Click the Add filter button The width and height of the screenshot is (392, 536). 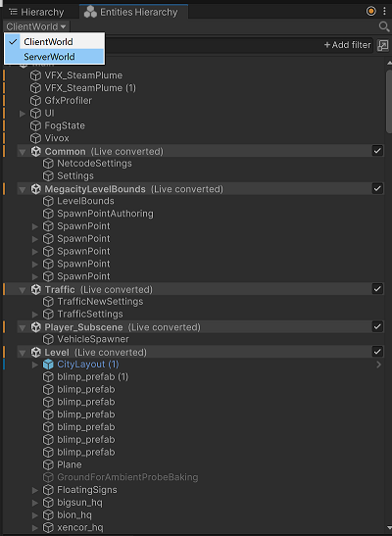click(x=347, y=45)
